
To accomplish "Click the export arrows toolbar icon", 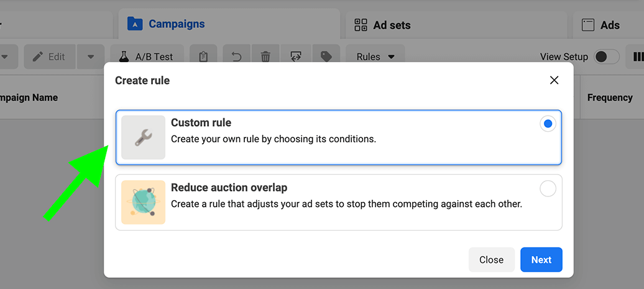I will [296, 57].
